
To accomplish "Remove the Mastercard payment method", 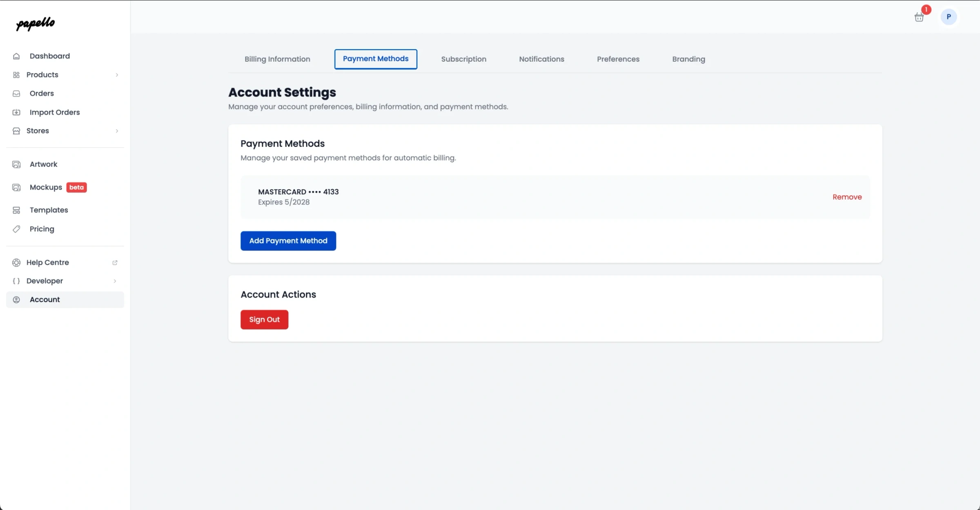I will click(847, 197).
